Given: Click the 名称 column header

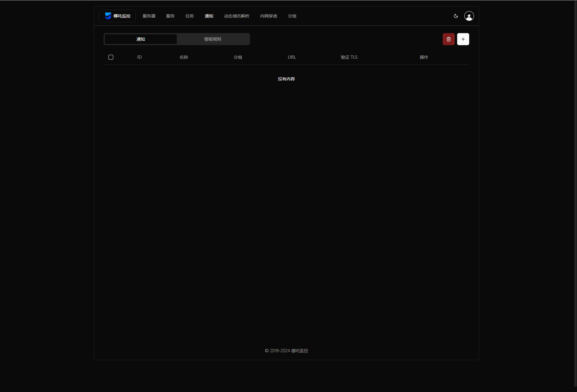Looking at the screenshot, I should [184, 57].
